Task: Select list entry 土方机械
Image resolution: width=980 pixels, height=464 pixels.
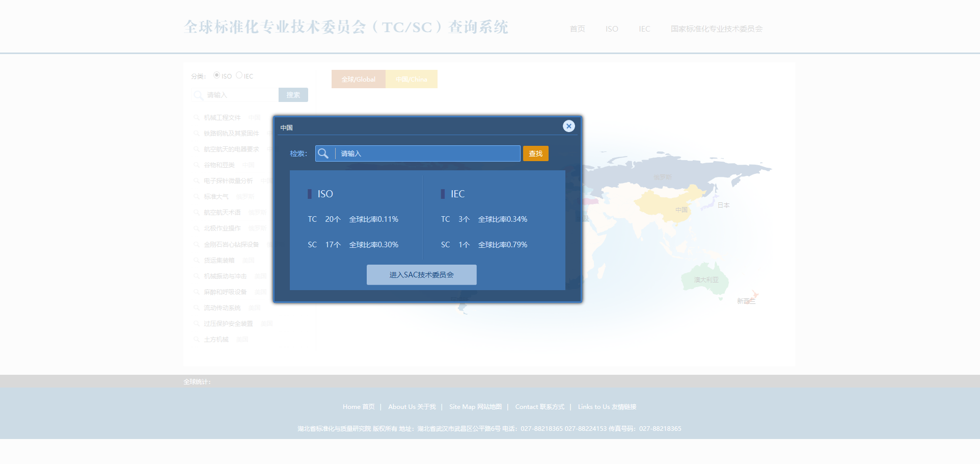Action: pyautogui.click(x=216, y=340)
